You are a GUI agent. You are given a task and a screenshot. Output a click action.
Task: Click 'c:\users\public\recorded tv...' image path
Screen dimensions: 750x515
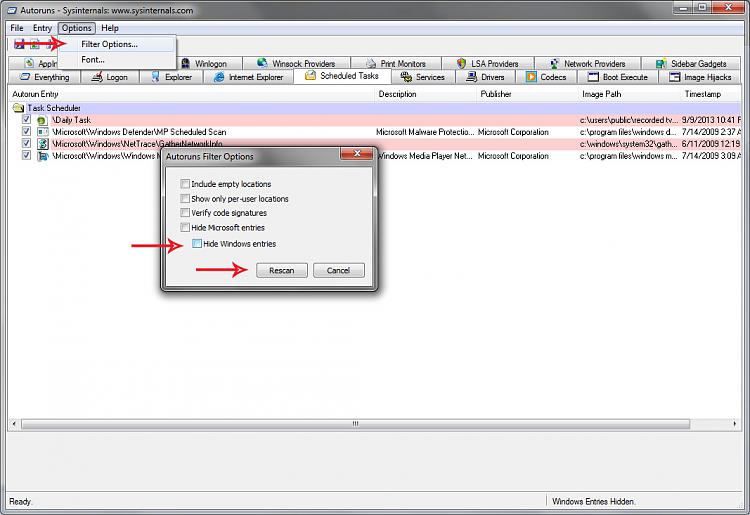coord(629,120)
